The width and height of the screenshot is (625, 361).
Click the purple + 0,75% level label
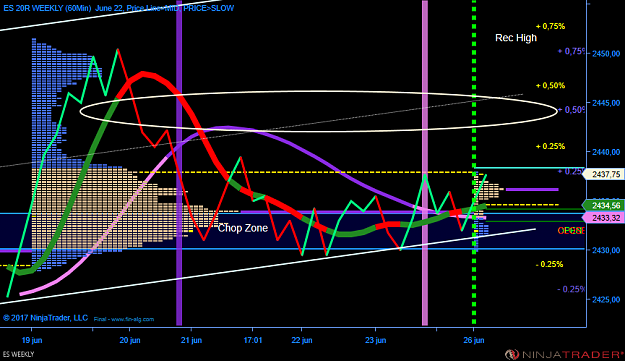(572, 51)
